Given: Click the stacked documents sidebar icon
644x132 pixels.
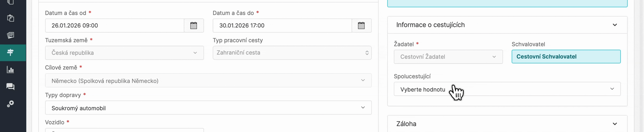Looking at the screenshot, I should (10, 35).
